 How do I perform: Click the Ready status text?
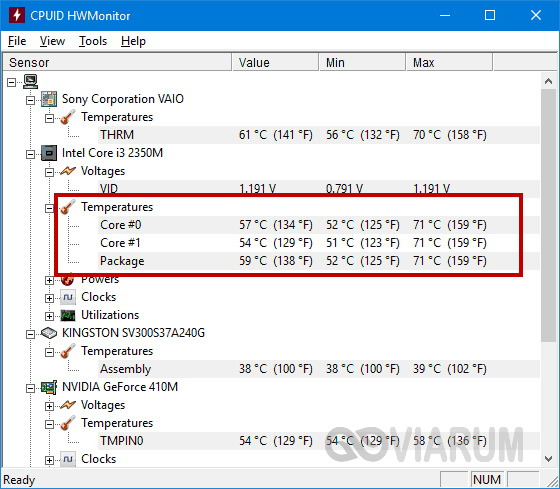tap(19, 480)
